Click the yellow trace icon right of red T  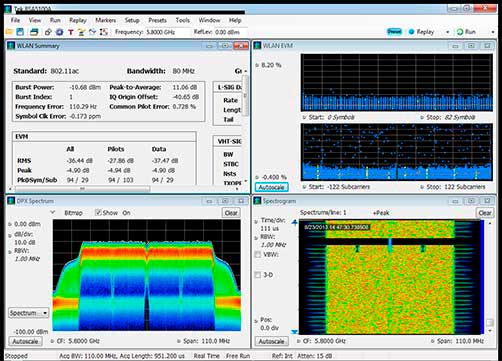coord(81,32)
